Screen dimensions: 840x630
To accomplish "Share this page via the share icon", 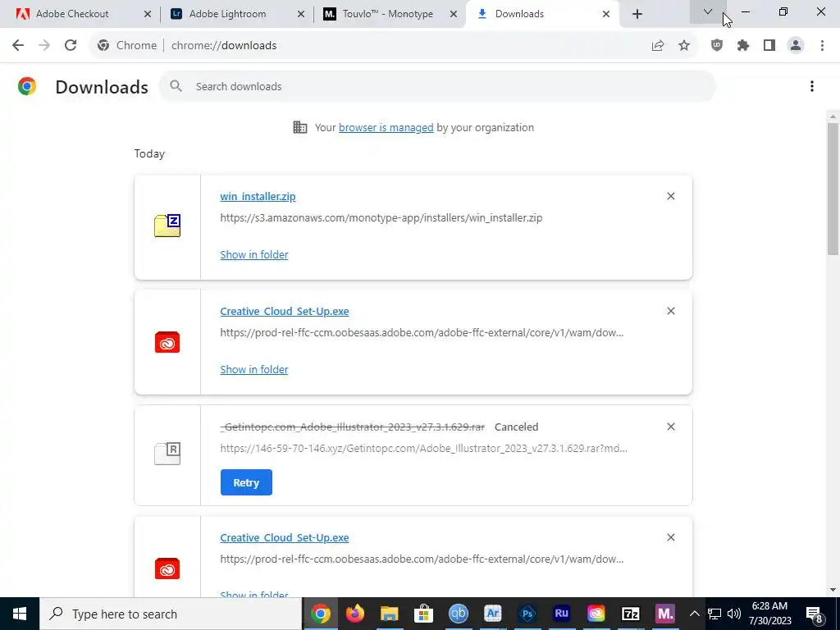I will click(658, 46).
